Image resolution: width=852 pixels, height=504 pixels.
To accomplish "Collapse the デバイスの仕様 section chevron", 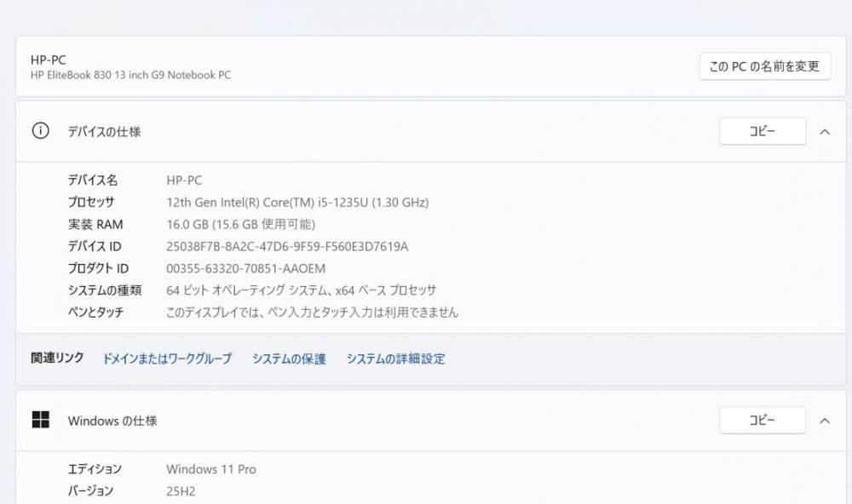I will pos(825,131).
